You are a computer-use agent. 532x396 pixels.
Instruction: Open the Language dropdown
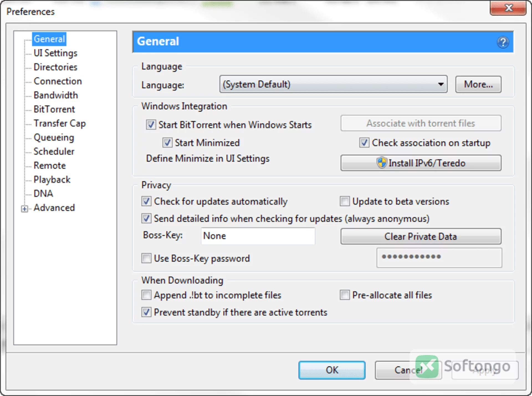point(333,84)
